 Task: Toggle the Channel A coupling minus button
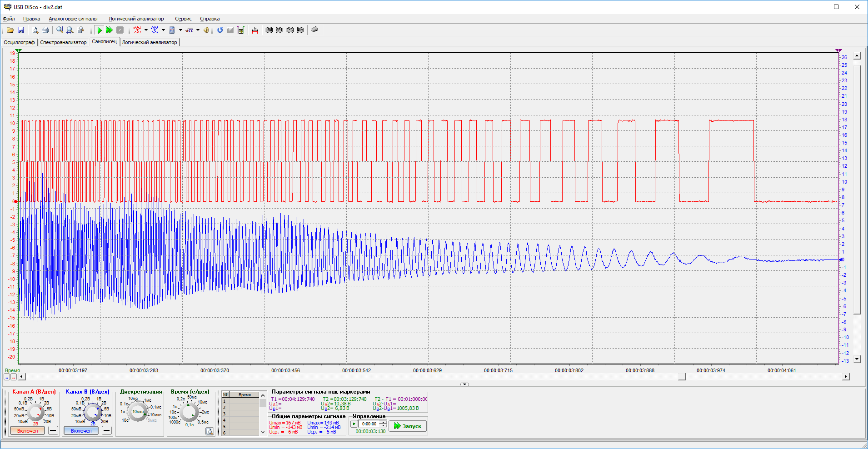53,430
